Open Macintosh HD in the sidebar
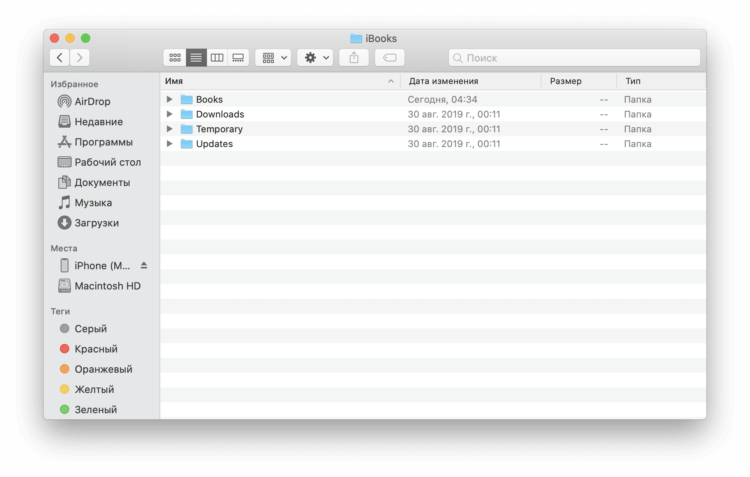750x477 pixels. click(99, 286)
